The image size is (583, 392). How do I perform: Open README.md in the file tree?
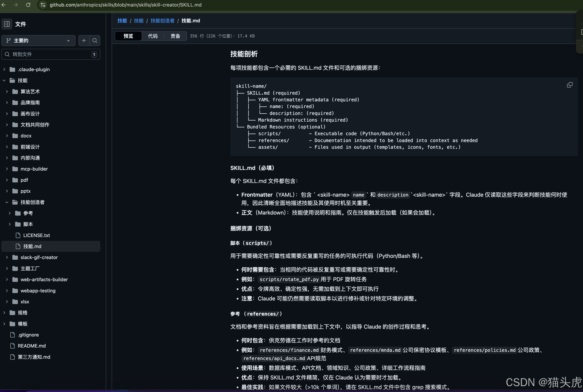pyautogui.click(x=31, y=346)
